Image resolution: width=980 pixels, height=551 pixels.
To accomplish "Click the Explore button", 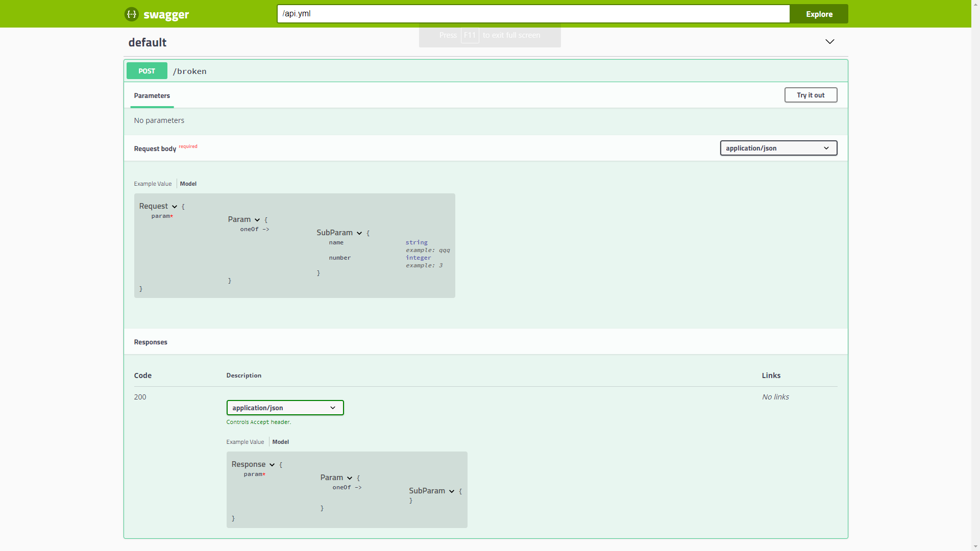I will [x=819, y=14].
